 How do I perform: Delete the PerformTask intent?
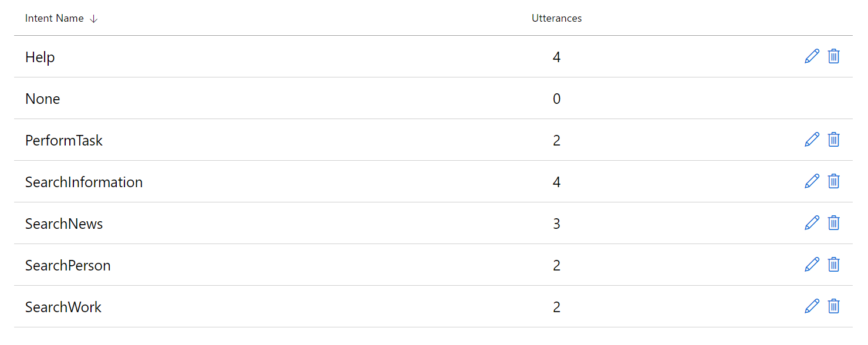click(x=833, y=140)
